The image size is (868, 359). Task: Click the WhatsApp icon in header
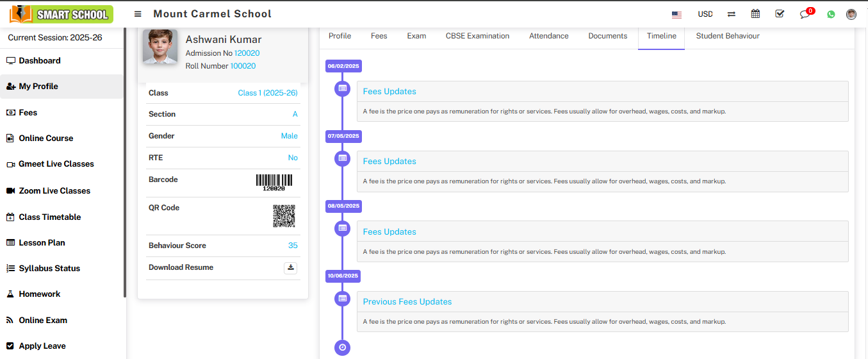[x=831, y=14]
